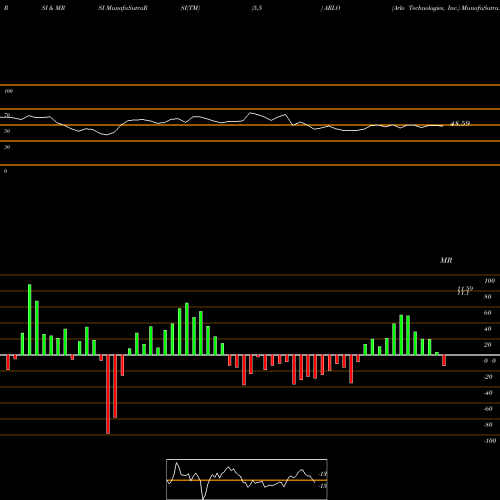Open the mini overview chart thumbnail

[247, 479]
